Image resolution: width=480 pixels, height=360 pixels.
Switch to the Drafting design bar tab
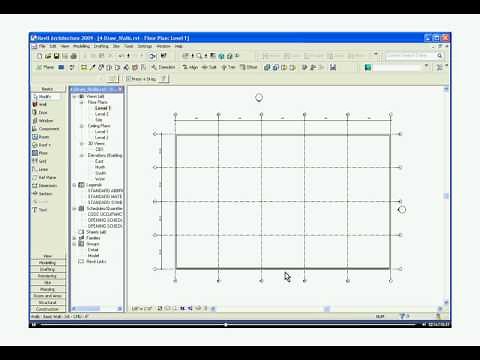48,269
